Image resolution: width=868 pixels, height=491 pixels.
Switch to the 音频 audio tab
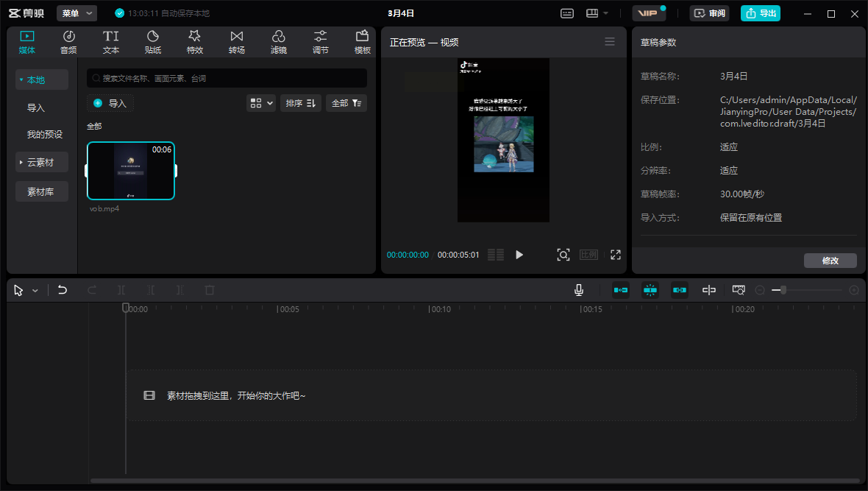(x=68, y=42)
